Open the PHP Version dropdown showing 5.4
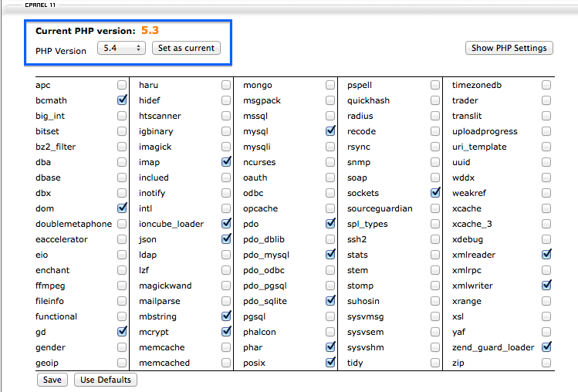The height and width of the screenshot is (392, 578). click(121, 48)
